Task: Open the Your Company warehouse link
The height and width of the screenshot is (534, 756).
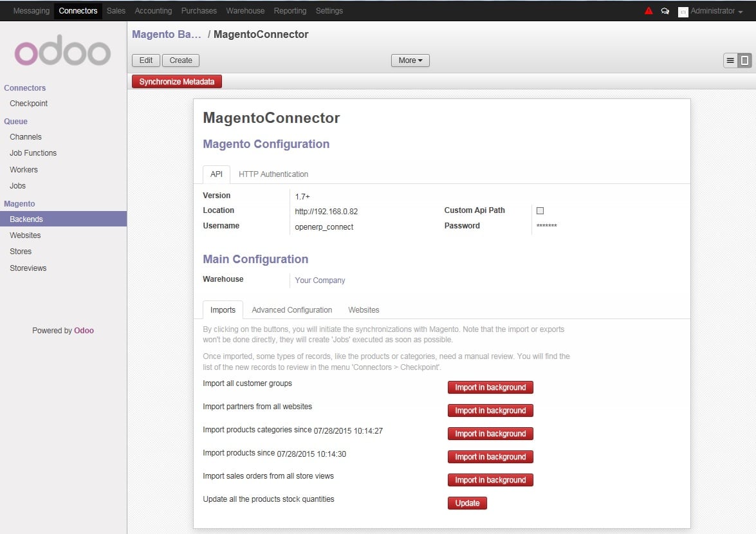Action: 320,281
